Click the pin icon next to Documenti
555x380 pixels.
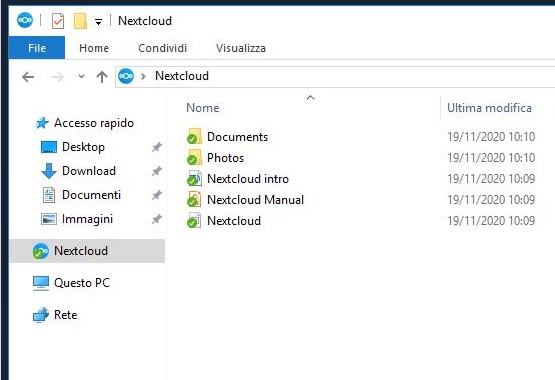point(157,195)
